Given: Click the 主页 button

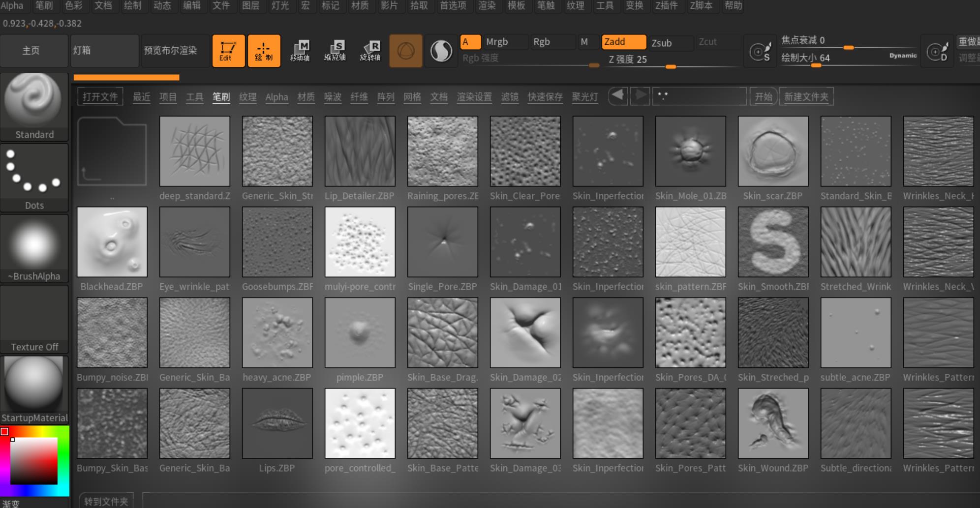Looking at the screenshot, I should tap(34, 51).
